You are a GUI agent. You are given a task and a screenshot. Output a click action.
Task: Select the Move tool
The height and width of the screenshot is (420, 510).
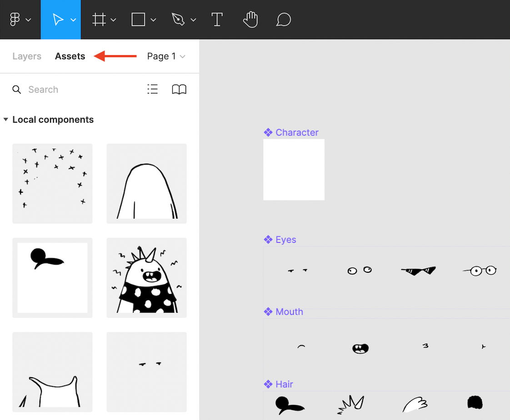58,20
